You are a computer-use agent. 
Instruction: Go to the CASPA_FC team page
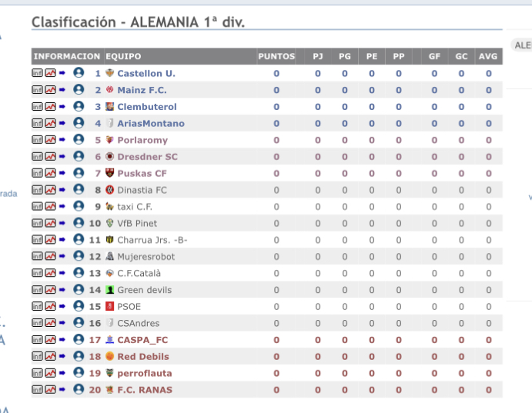[x=142, y=340]
